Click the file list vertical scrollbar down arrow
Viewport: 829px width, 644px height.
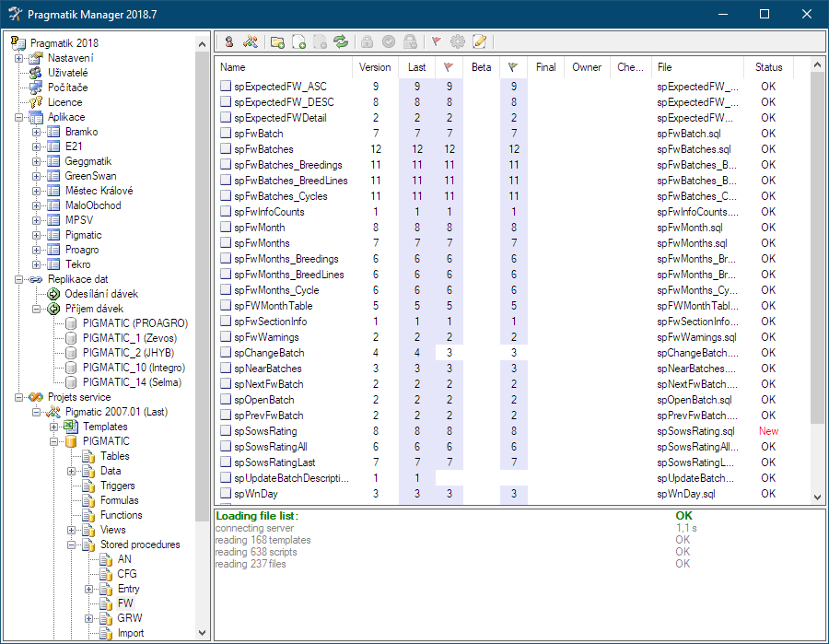click(817, 497)
